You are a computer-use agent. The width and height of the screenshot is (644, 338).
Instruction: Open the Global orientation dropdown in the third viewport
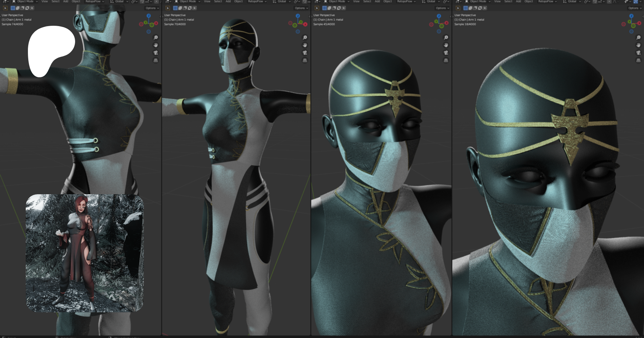(431, 1)
